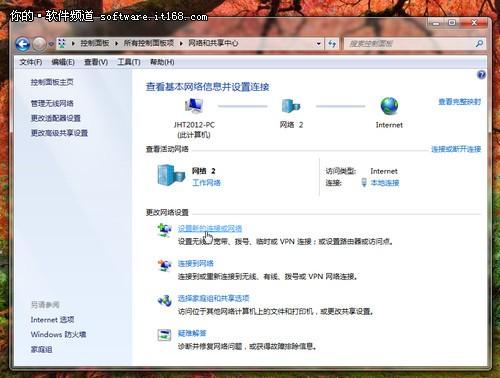Click the search magnifier icon
The height and width of the screenshot is (378, 500).
(x=479, y=43)
